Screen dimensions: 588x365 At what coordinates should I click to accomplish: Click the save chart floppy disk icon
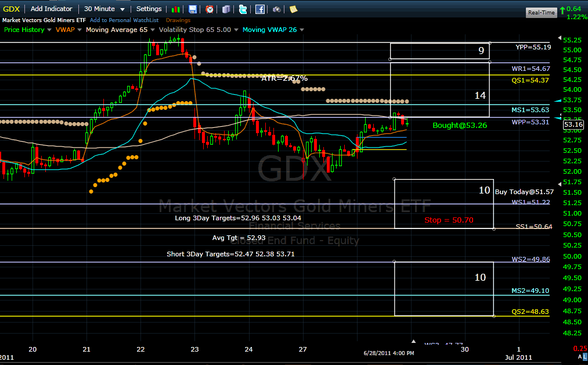[x=192, y=9]
